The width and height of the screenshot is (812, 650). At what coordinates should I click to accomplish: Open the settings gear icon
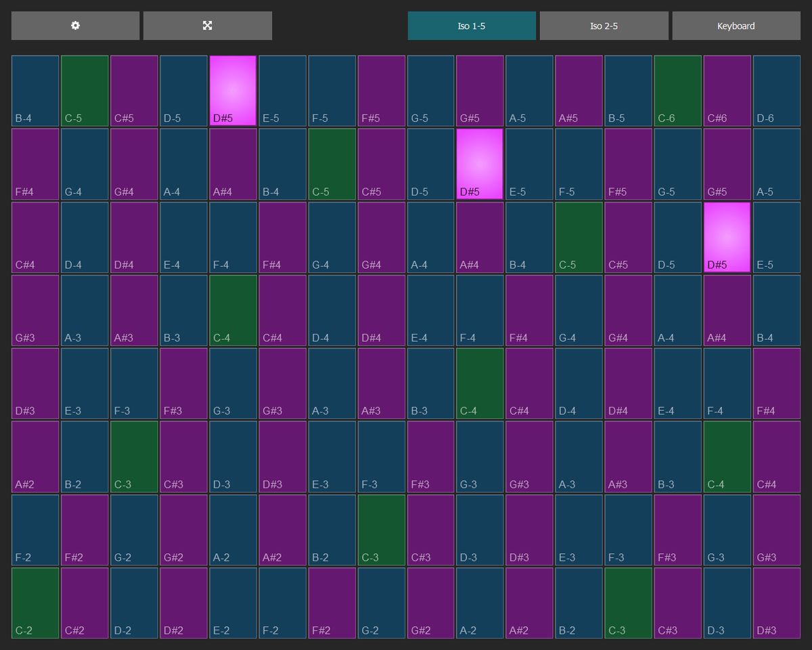pos(75,25)
